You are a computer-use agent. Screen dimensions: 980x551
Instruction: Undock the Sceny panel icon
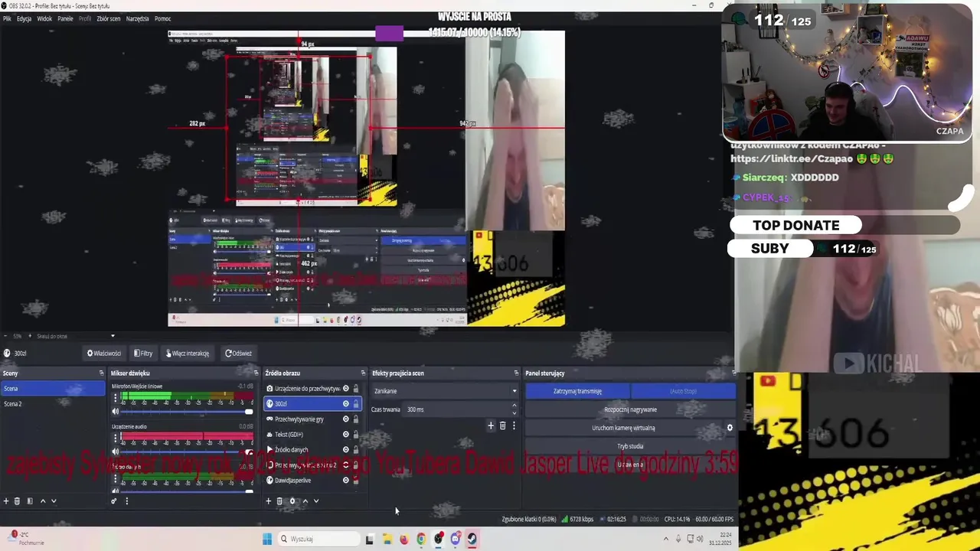point(101,373)
